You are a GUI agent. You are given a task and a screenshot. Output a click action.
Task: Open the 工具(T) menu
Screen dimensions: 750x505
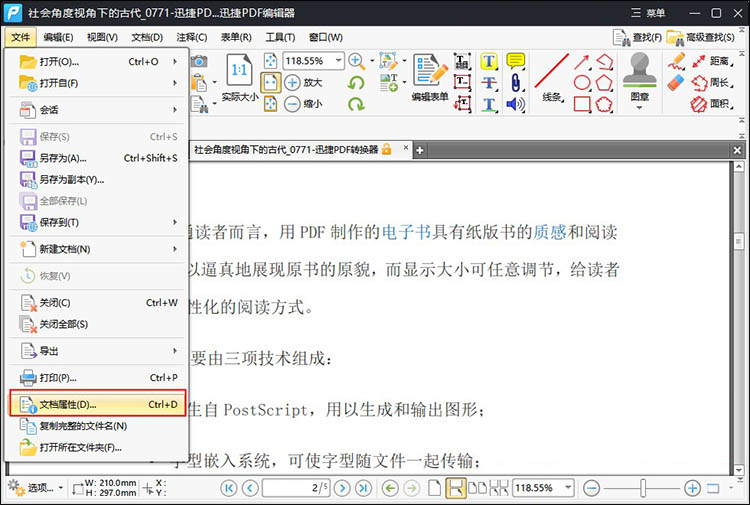(280, 37)
